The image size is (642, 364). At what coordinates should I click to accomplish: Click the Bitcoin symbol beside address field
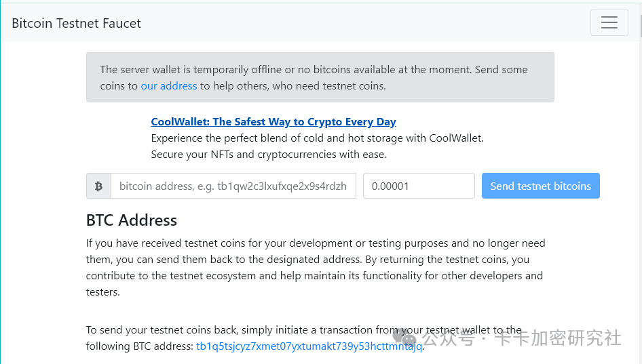[x=98, y=186]
